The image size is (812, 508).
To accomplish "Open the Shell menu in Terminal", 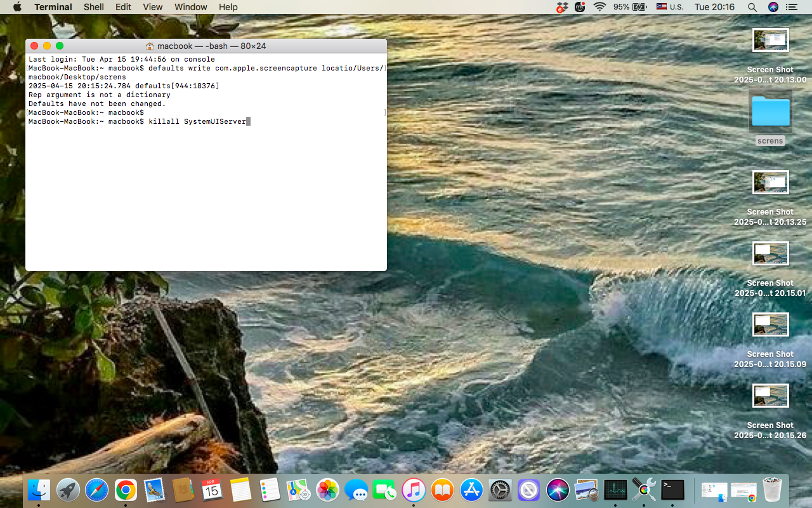I will 93,7.
